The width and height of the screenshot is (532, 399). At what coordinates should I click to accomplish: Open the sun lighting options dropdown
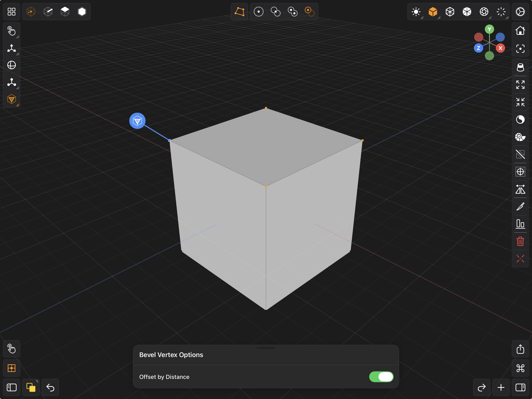416,12
